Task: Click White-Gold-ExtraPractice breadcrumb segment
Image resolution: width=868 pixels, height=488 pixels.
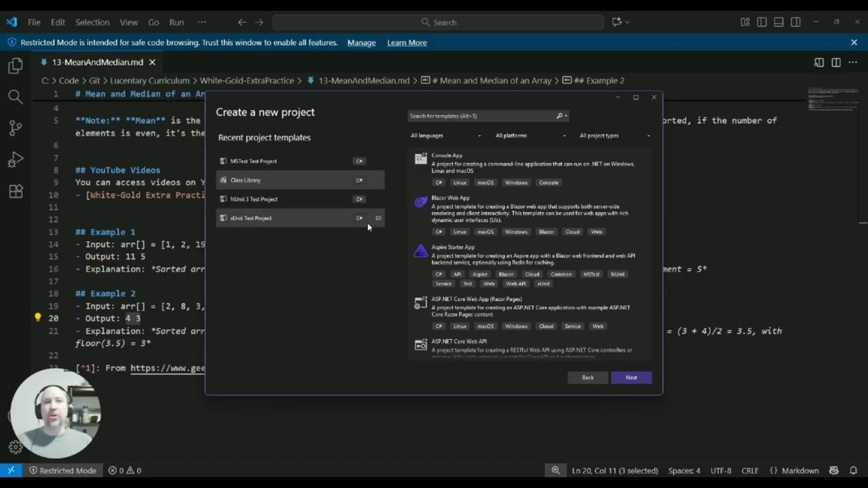Action: click(x=247, y=81)
